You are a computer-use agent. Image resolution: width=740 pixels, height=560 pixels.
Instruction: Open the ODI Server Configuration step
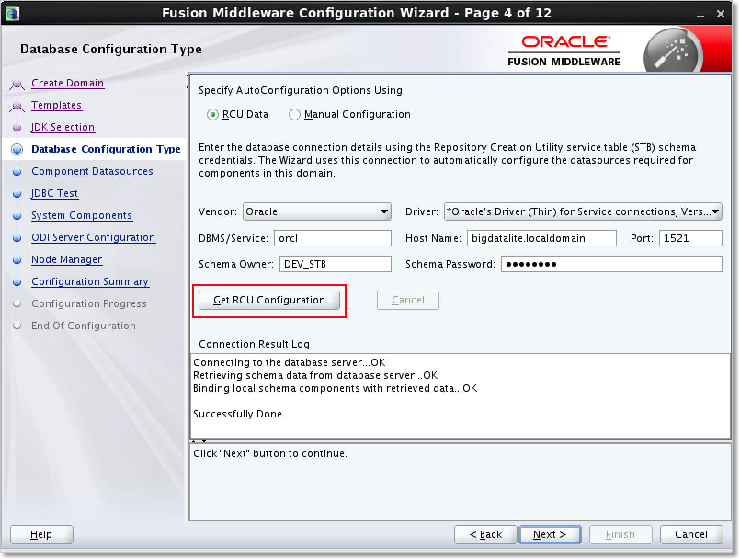[93, 237]
